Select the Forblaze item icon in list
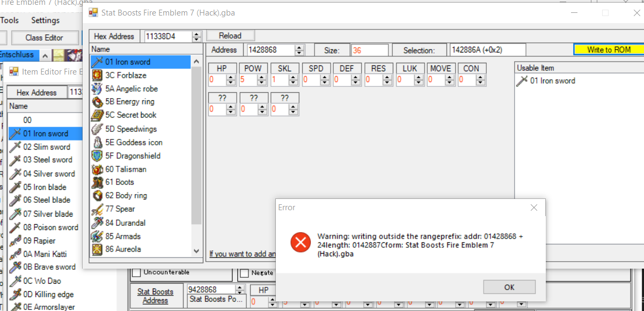Viewport: 644px width, 311px height. click(97, 75)
